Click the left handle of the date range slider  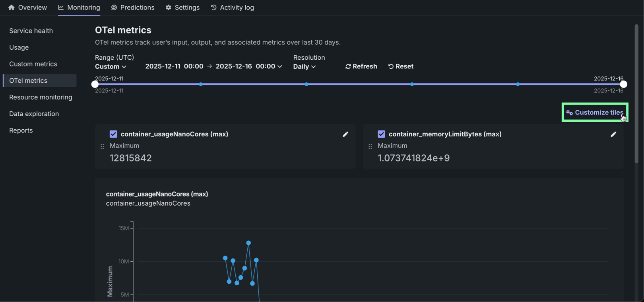tap(95, 84)
